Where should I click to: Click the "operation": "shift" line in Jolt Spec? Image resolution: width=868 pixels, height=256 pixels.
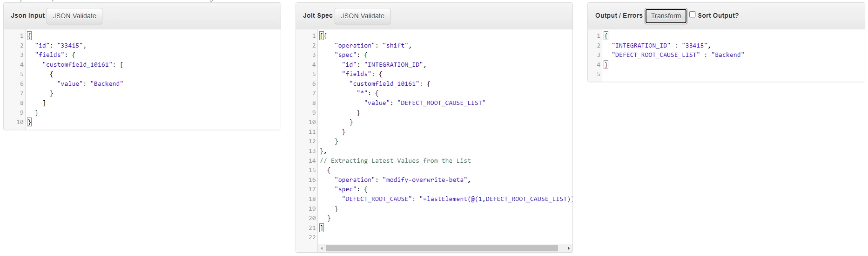pos(373,45)
